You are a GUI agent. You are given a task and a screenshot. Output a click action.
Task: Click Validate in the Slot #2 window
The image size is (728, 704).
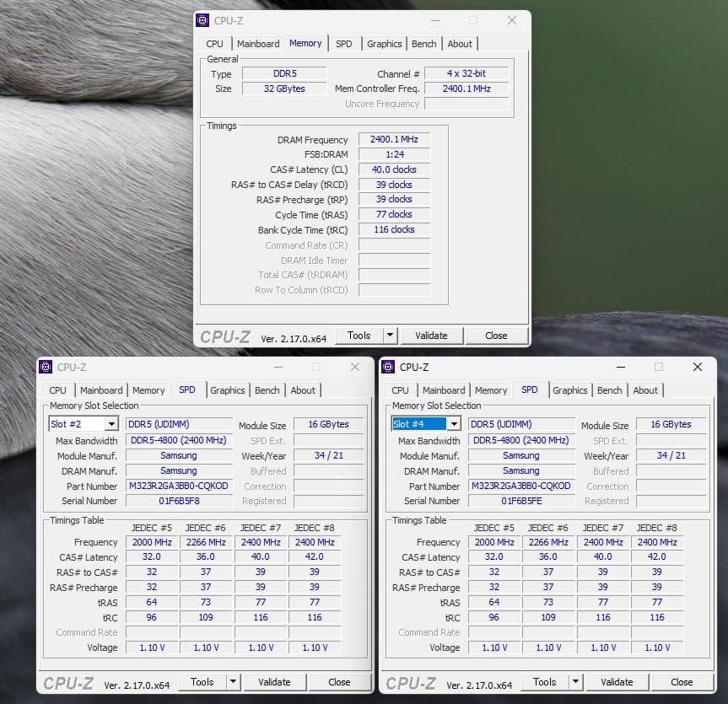[x=274, y=682]
